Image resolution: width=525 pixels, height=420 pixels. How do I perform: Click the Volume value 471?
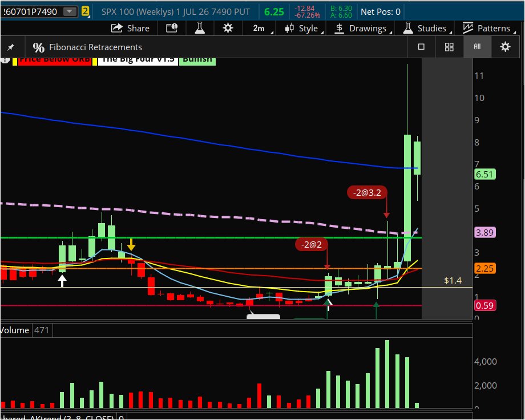pyautogui.click(x=42, y=330)
